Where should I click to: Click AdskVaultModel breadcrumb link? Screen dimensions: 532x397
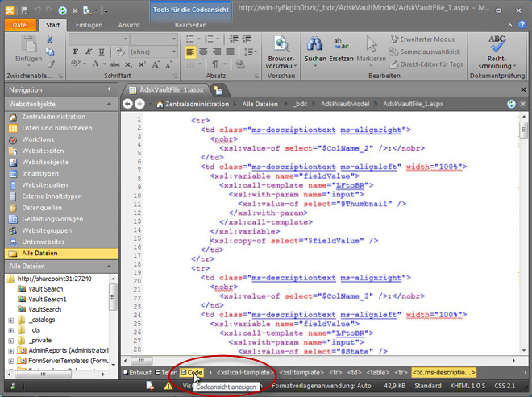coord(345,104)
